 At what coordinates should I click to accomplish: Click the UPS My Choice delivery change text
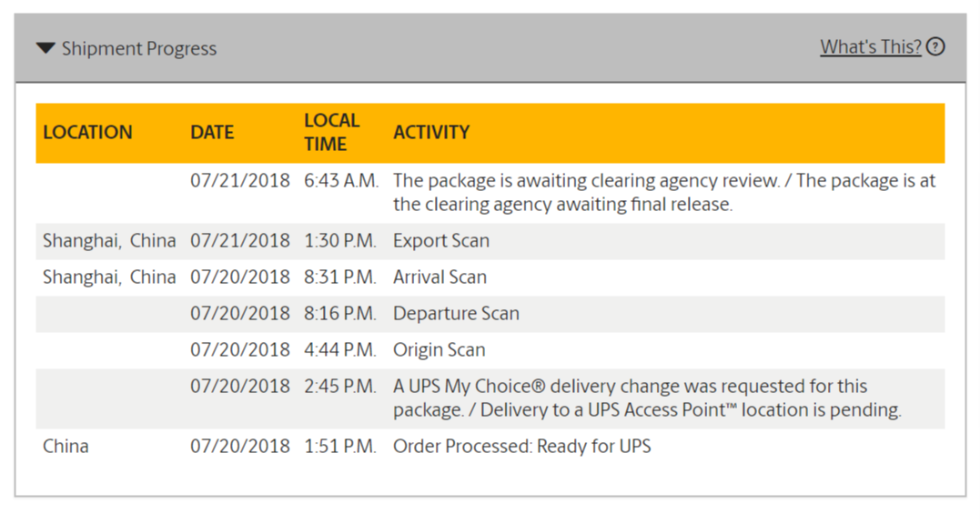click(647, 398)
